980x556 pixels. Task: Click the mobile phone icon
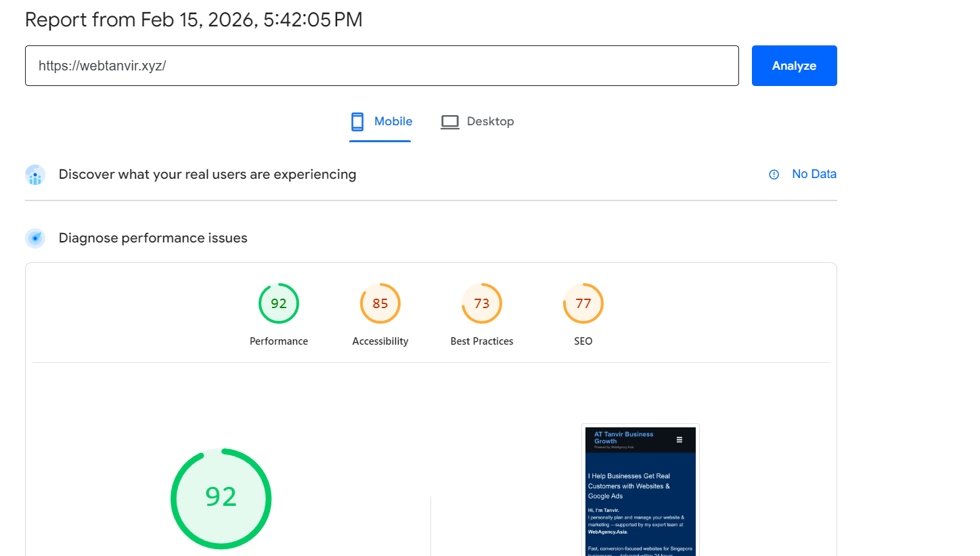pos(357,122)
